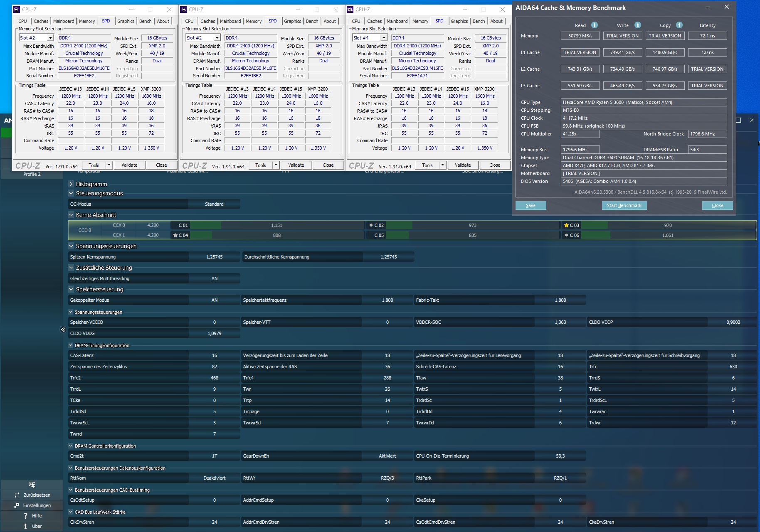
Task: Collapse Benutzersteuerungen Datenbuskonfiguration section
Action: pyautogui.click(x=71, y=468)
